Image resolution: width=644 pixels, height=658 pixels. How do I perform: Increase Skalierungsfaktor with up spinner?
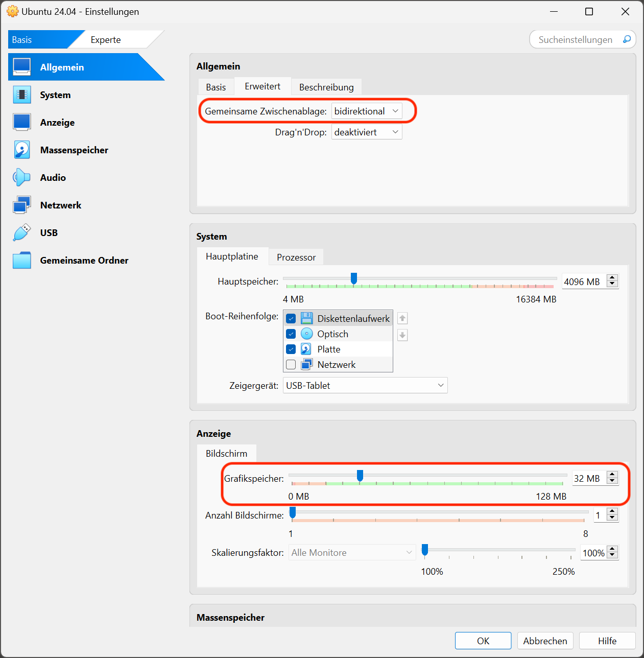pos(612,549)
